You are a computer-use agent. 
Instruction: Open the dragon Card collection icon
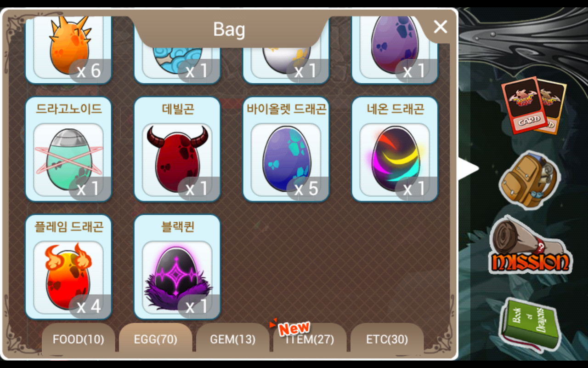[534, 106]
